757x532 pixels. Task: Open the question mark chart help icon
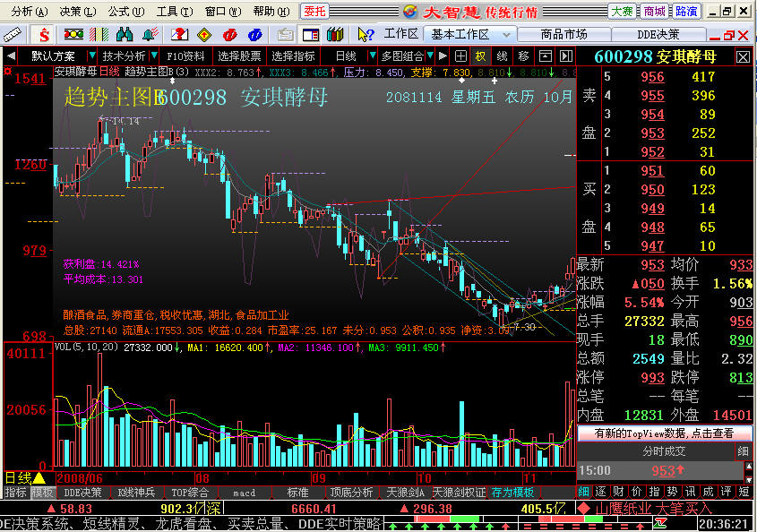(x=179, y=34)
